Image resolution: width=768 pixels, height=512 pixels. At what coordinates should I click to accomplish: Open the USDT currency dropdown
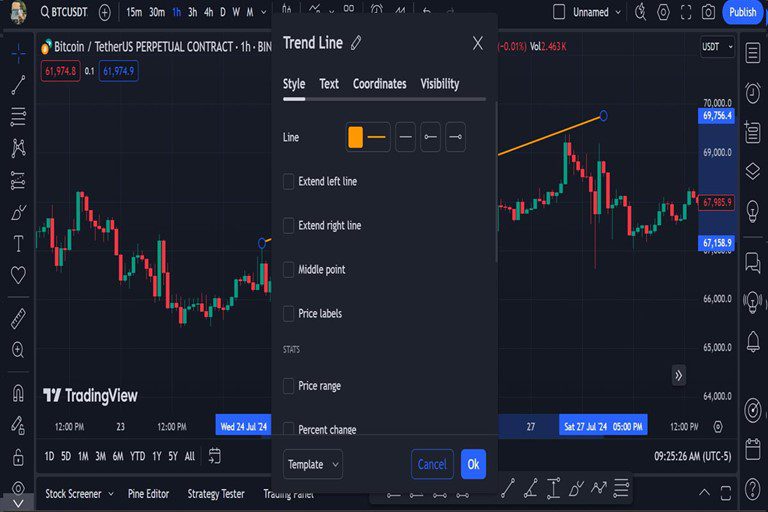point(718,47)
